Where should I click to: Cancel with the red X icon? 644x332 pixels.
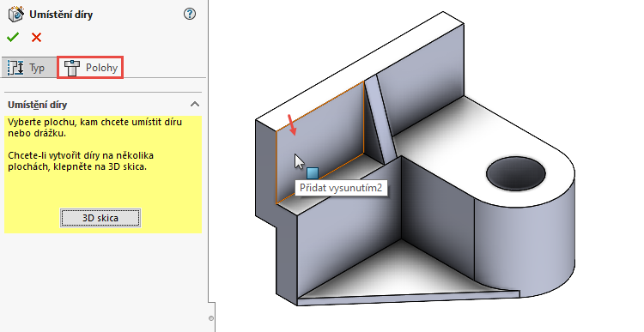[37, 38]
